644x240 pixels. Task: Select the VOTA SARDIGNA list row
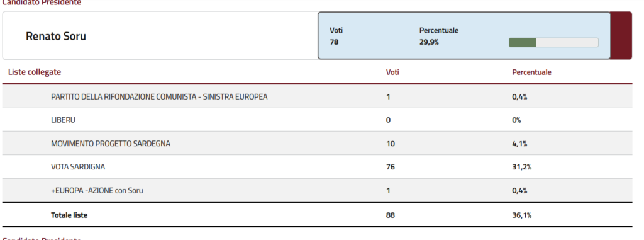point(317,167)
